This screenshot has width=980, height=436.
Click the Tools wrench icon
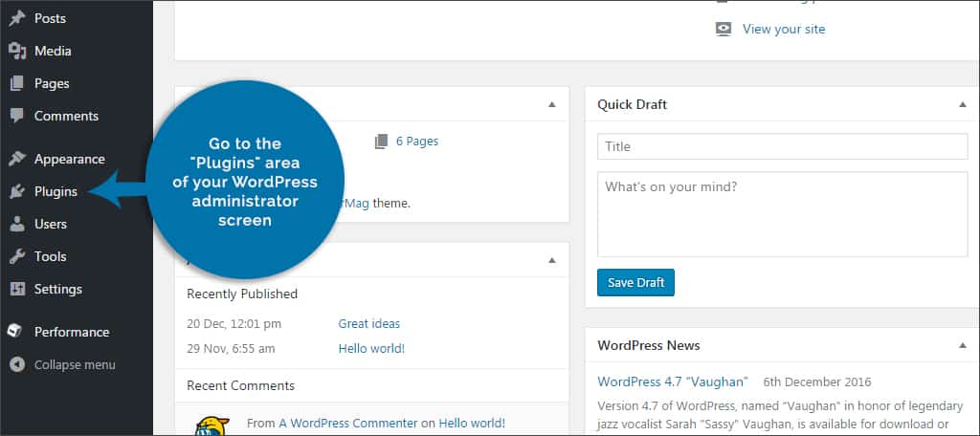[x=17, y=257]
